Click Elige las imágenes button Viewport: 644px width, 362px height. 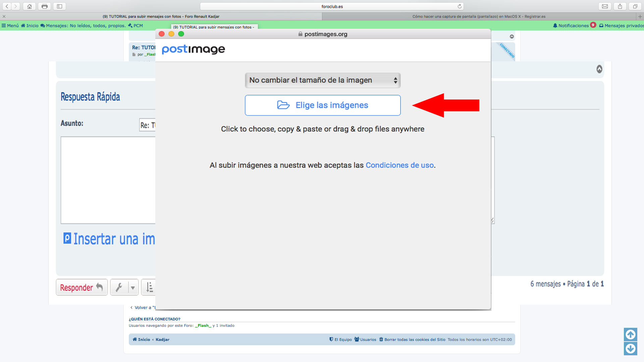323,105
